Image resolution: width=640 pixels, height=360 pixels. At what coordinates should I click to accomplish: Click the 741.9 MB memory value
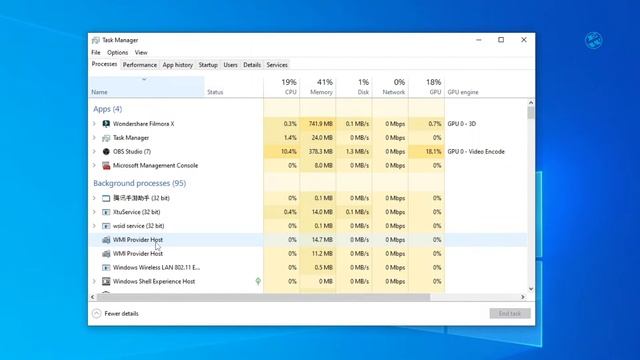coord(320,124)
